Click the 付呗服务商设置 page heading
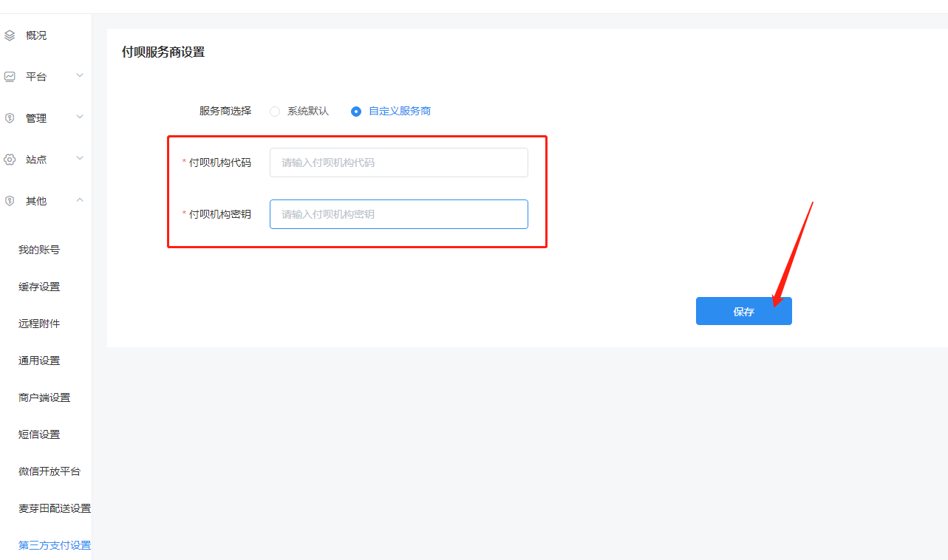 [163, 52]
